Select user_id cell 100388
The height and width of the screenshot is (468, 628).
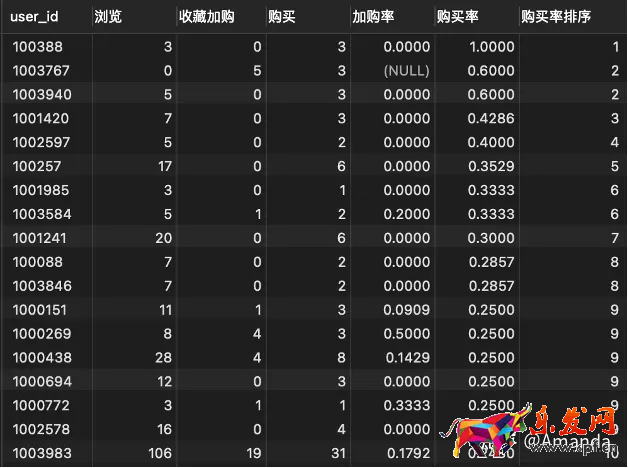coord(34,48)
